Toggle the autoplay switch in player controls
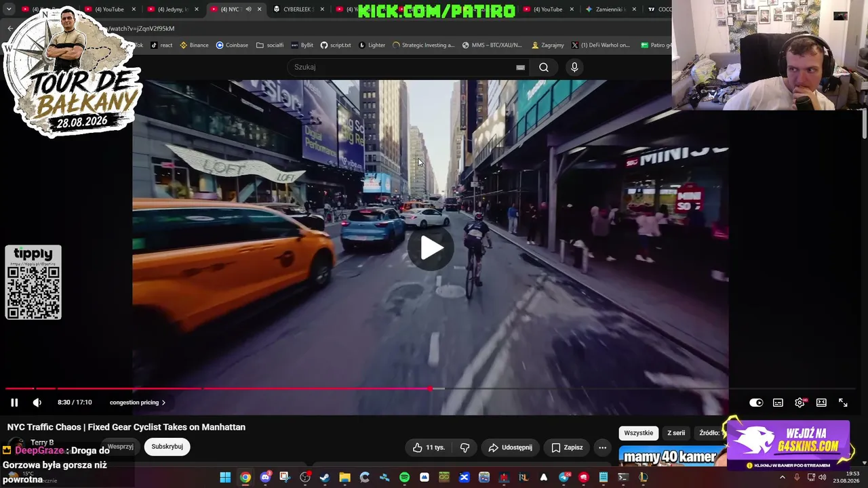 756,403
